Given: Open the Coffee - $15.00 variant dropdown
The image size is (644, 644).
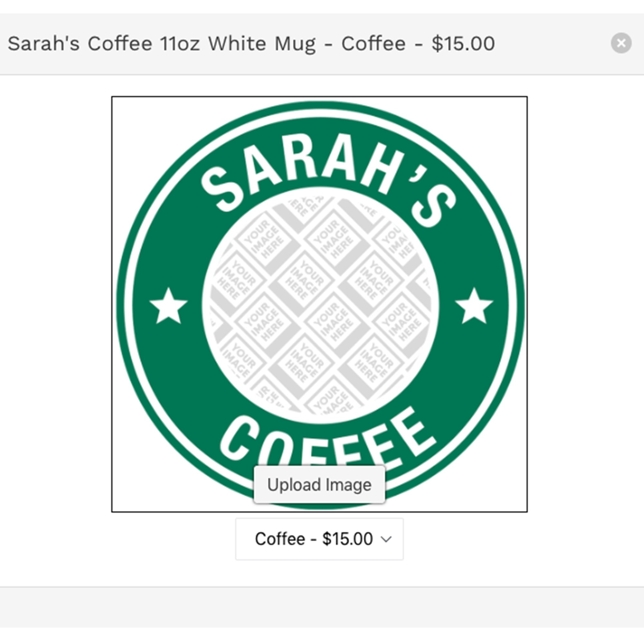Looking at the screenshot, I should 319,539.
